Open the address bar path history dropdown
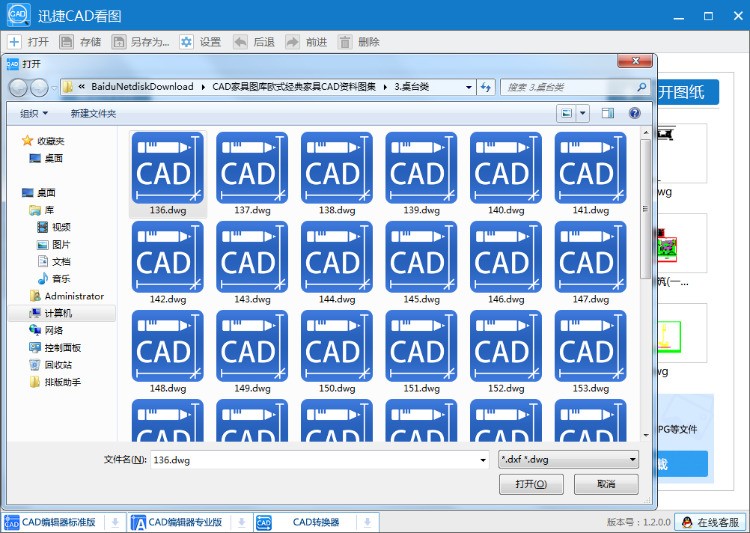Screen dimensions: 750x533 click(x=469, y=87)
